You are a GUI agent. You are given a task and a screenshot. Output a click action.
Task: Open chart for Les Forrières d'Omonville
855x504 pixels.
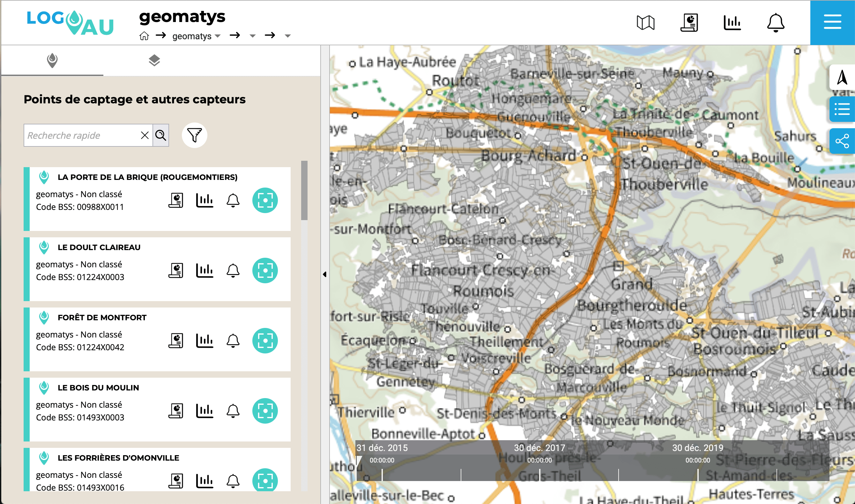pos(205,481)
